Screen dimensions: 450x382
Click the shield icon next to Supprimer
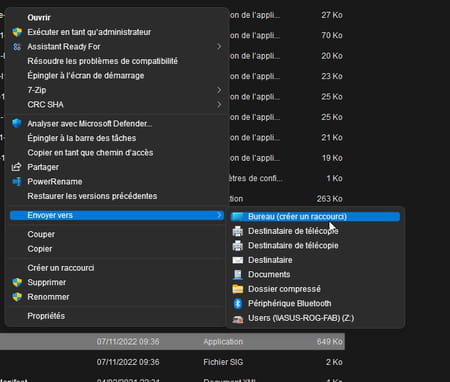(17, 282)
